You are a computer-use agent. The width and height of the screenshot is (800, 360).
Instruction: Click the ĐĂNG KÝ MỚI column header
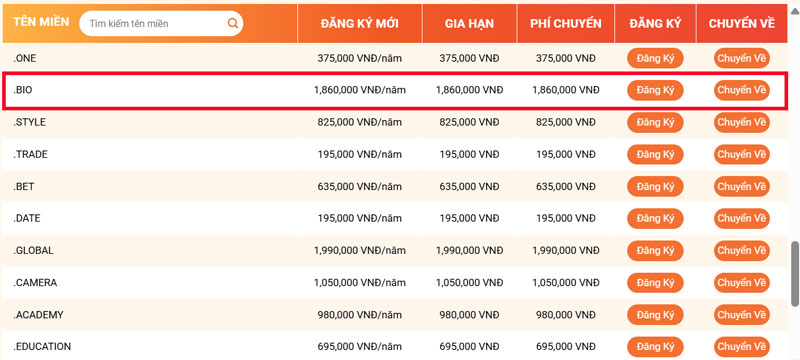pos(360,23)
